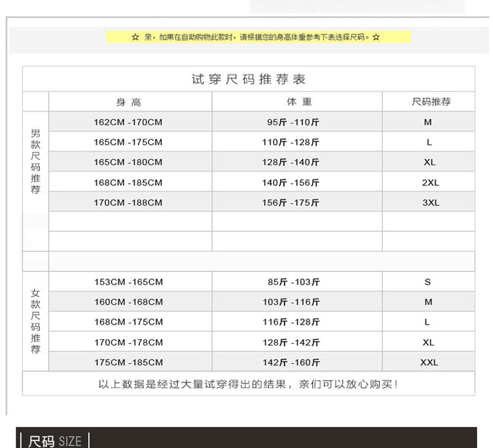This screenshot has height=448, width=493.
Task: Click the 95斤-110斤 weight cell
Action: pos(293,122)
